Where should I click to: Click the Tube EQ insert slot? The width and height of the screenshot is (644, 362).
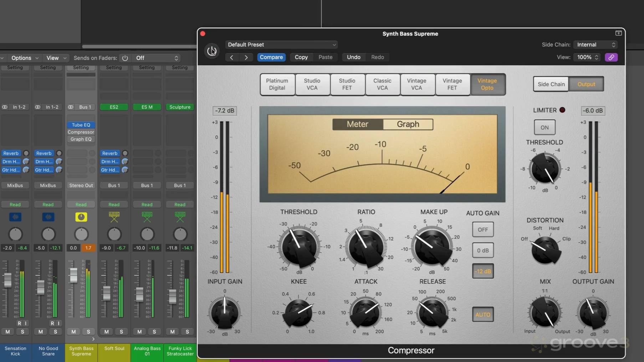click(81, 125)
